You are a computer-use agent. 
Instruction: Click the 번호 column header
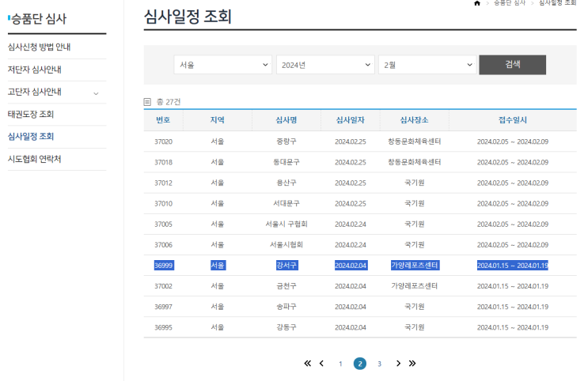pyautogui.click(x=163, y=120)
